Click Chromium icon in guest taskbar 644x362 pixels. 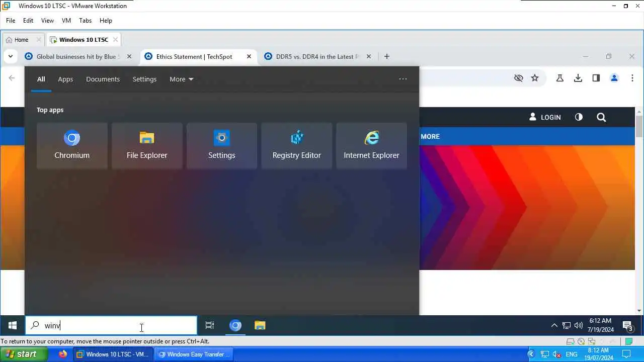(x=235, y=325)
